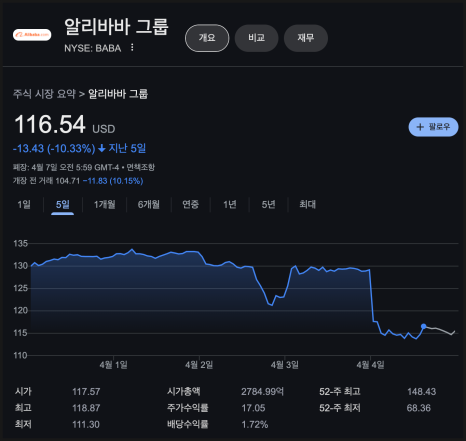Click the 52-주 최저 value 68.36
The width and height of the screenshot is (466, 441).
click(419, 408)
